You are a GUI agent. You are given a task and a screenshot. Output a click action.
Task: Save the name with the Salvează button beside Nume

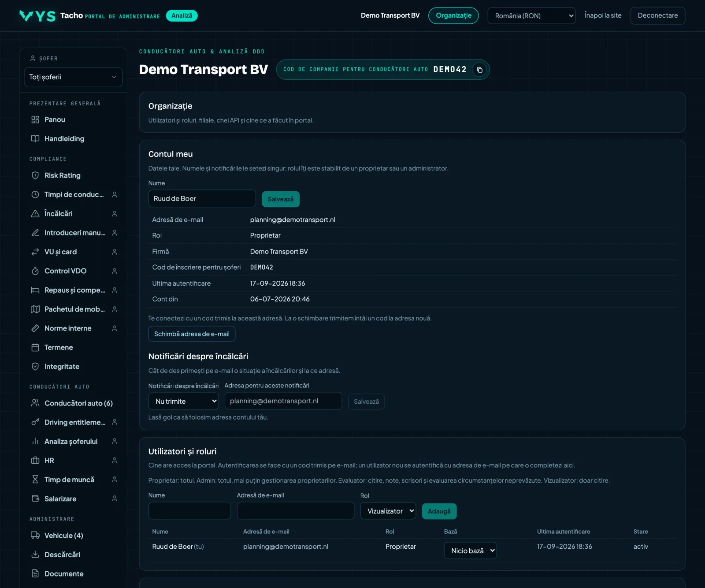click(x=281, y=199)
